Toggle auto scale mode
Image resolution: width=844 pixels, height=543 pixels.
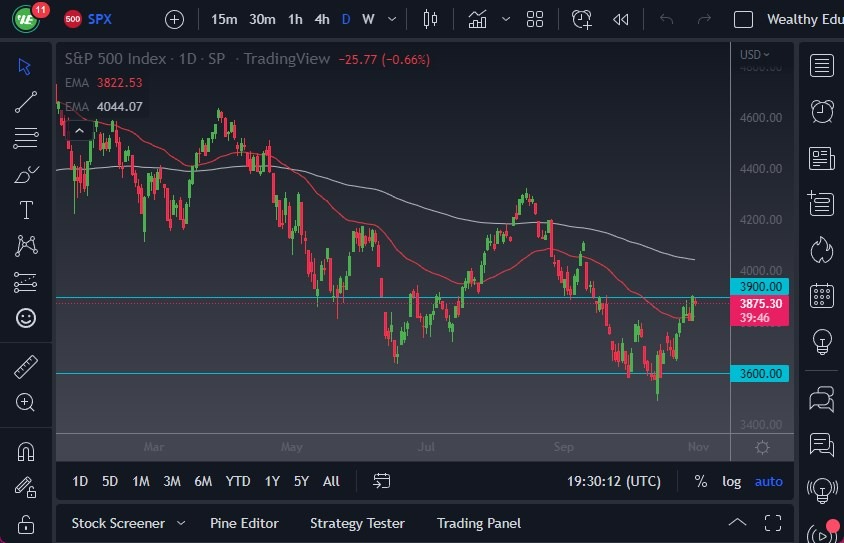[x=768, y=481]
